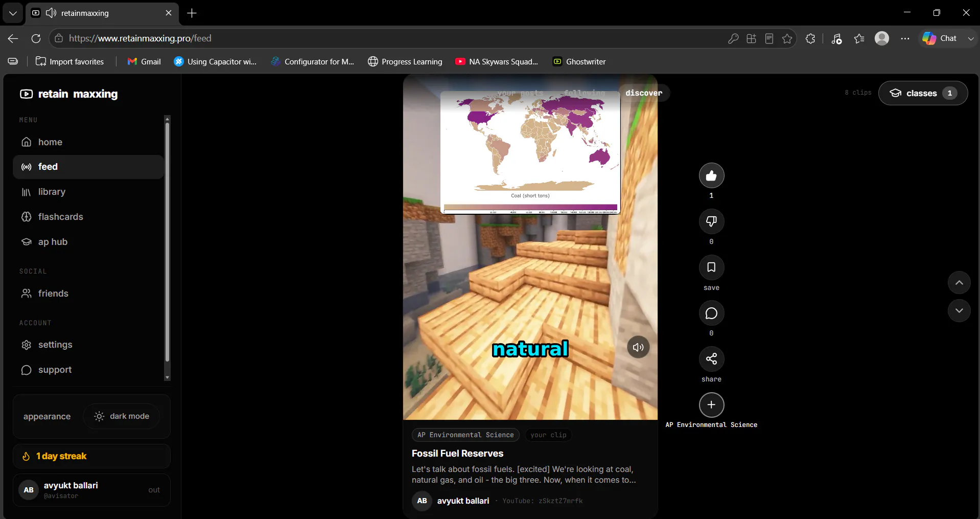Expand the Chat dropdown arrow
Viewport: 980px width, 519px height.
971,38
